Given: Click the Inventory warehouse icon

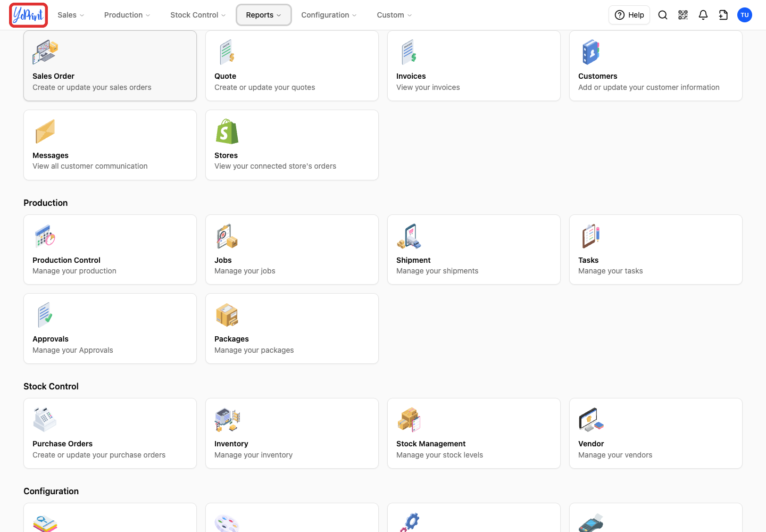Looking at the screenshot, I should coord(227,420).
